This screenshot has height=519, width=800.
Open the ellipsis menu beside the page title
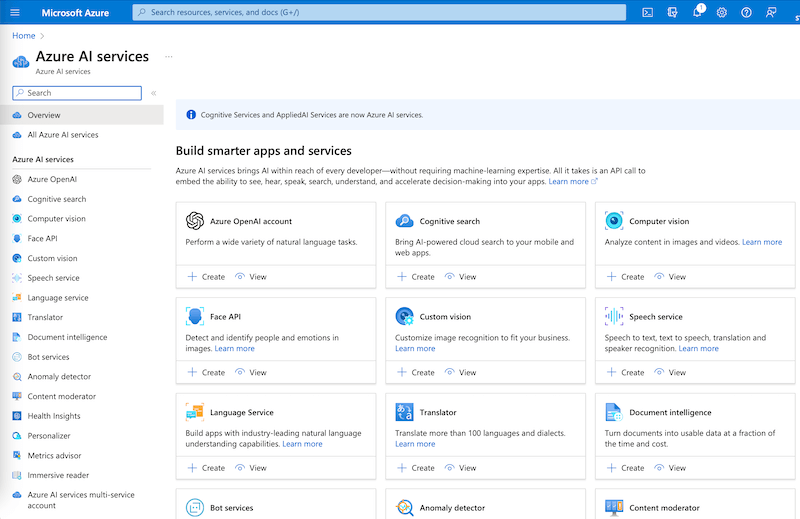point(168,57)
